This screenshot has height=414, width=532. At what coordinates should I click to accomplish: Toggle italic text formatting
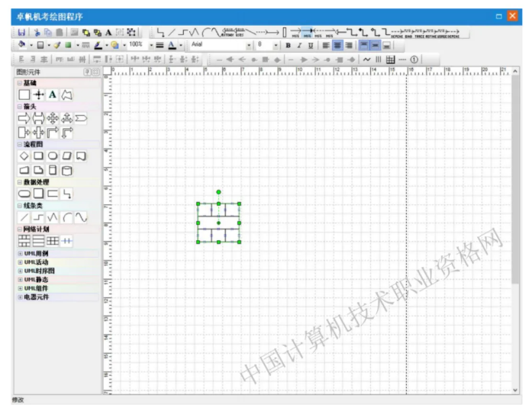point(299,45)
